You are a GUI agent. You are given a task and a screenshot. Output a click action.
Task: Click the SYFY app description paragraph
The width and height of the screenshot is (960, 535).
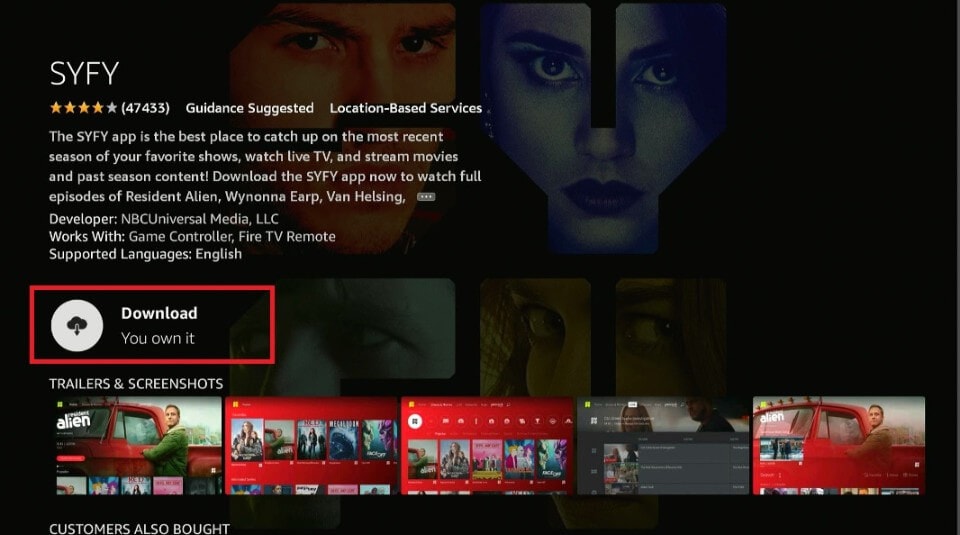pyautogui.click(x=265, y=166)
